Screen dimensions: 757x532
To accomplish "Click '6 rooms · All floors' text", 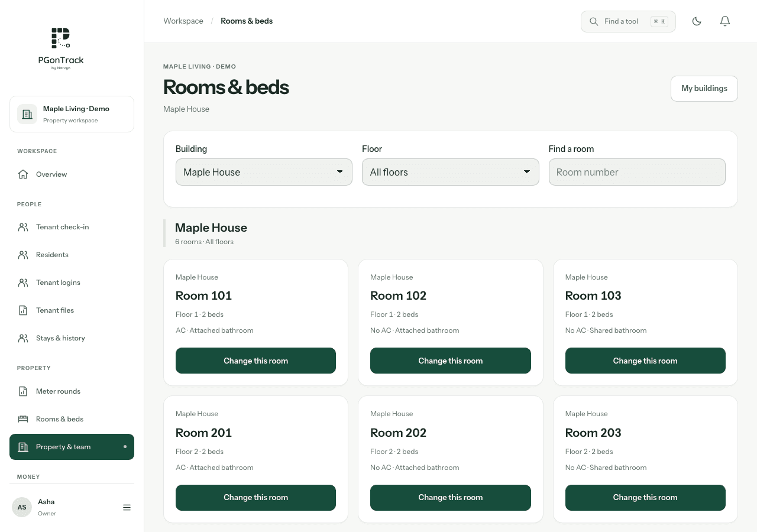I will click(x=204, y=242).
